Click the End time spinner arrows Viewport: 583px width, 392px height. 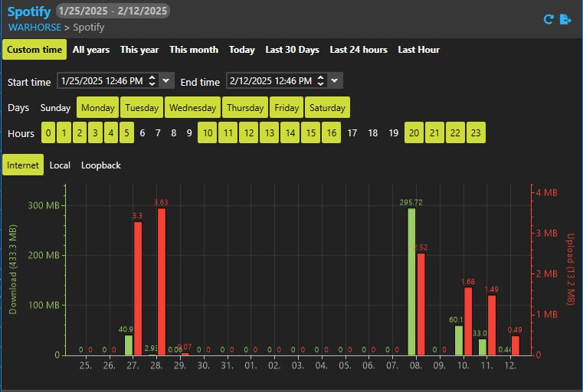(x=320, y=80)
